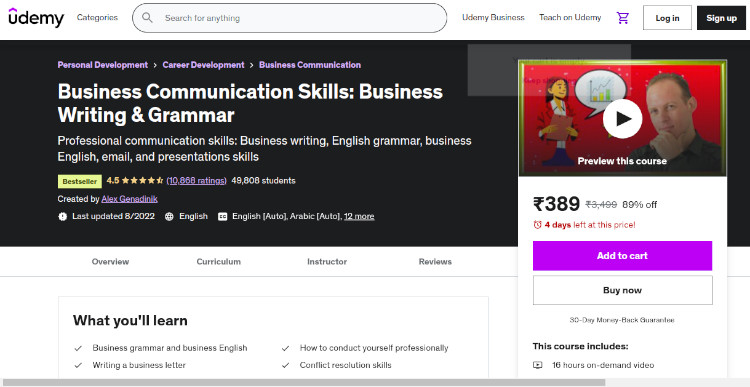Viewport: 750px width, 387px height.
Task: Click the search magnifier icon
Action: [x=147, y=18]
